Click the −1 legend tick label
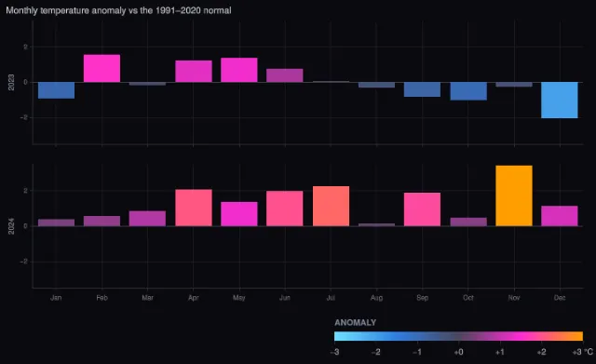The width and height of the screenshot is (596, 364). click(x=417, y=352)
